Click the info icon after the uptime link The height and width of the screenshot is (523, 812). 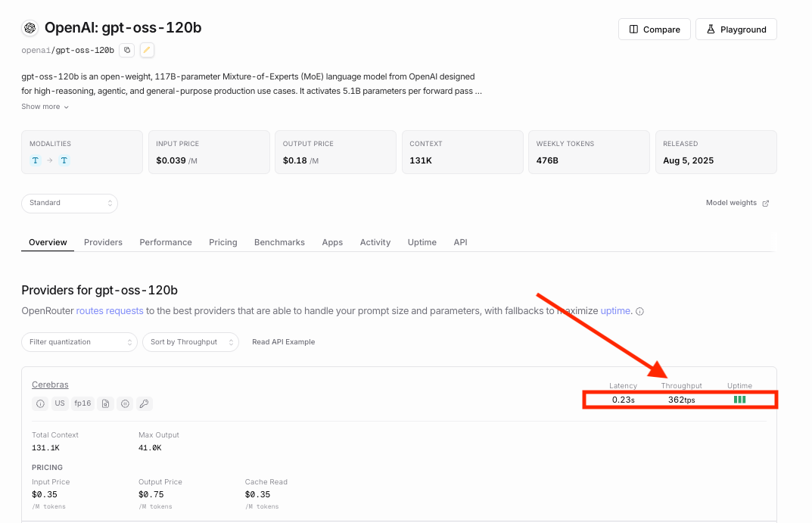pos(640,311)
